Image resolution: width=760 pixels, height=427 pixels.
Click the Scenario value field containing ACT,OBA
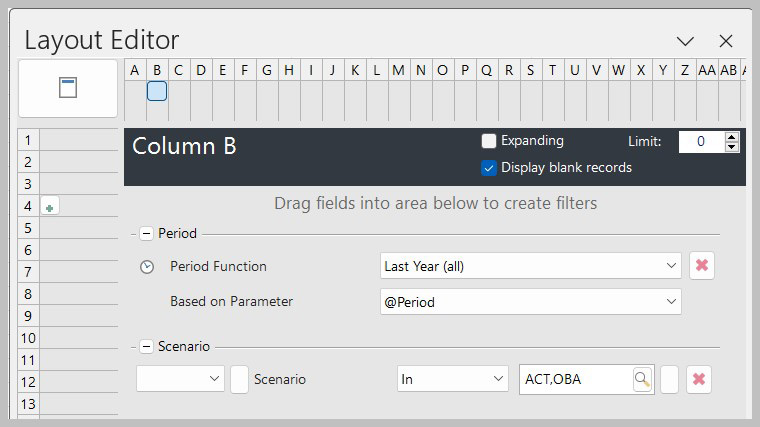tap(575, 380)
